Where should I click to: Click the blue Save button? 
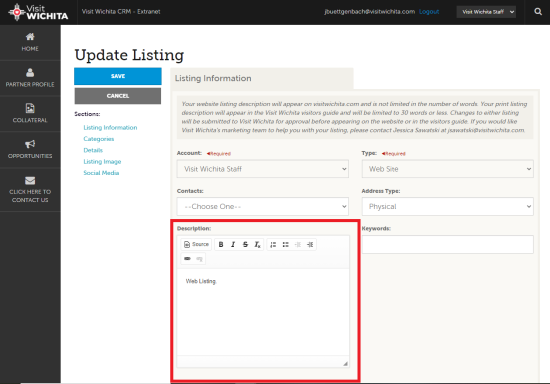pyautogui.click(x=118, y=76)
